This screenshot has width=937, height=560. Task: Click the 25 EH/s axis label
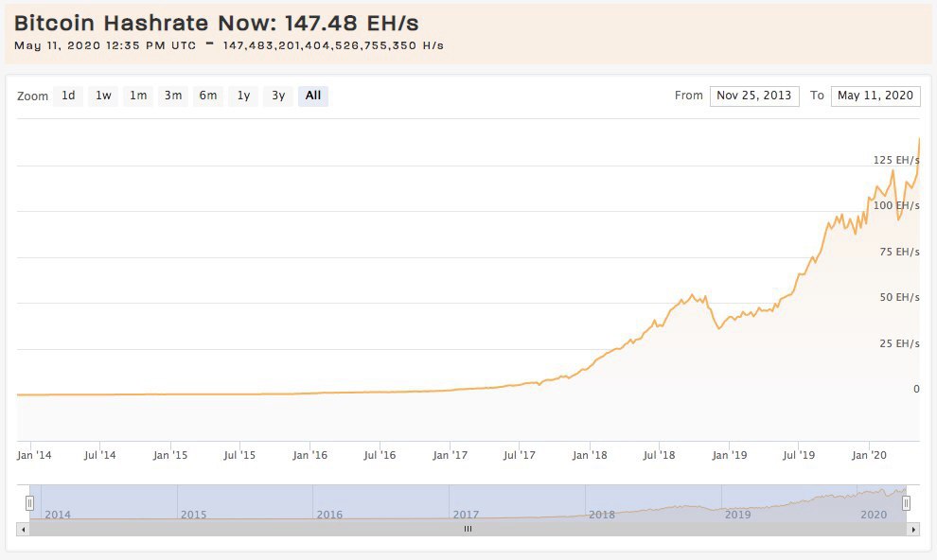coord(899,343)
